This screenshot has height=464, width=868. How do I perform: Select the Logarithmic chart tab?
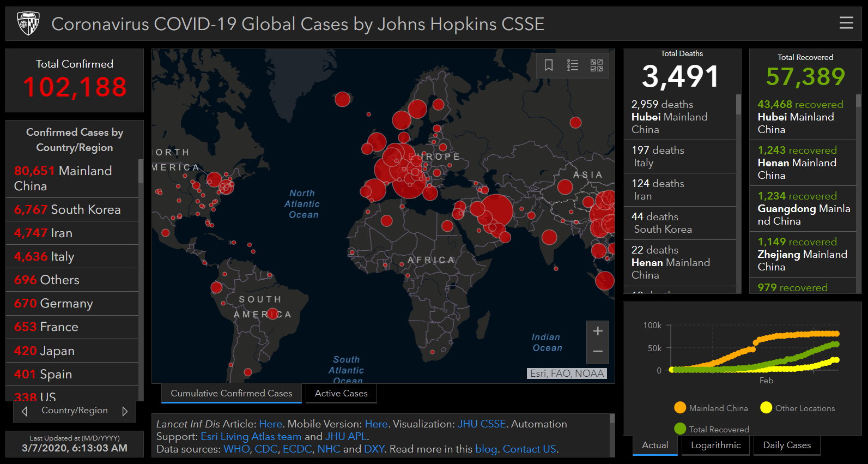[x=715, y=445]
